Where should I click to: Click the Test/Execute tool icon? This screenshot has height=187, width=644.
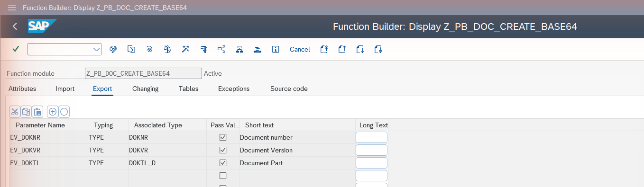[x=203, y=49]
